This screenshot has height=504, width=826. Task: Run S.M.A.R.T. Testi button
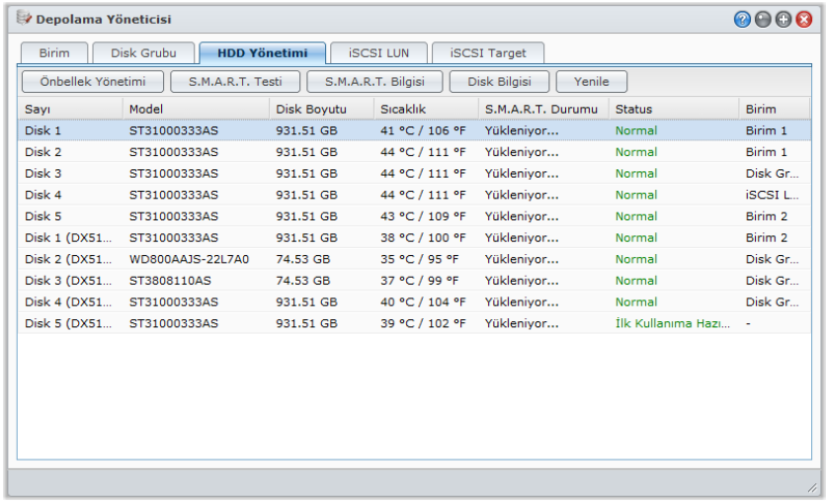click(235, 82)
